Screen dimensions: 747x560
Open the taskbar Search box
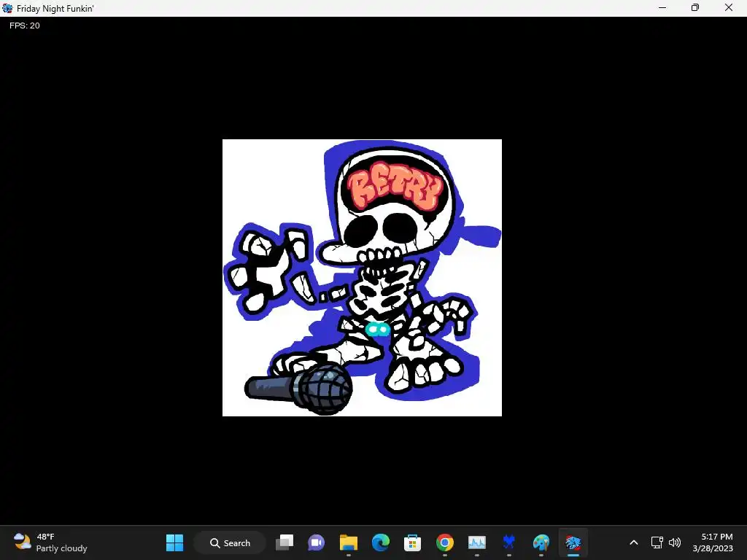[230, 542]
